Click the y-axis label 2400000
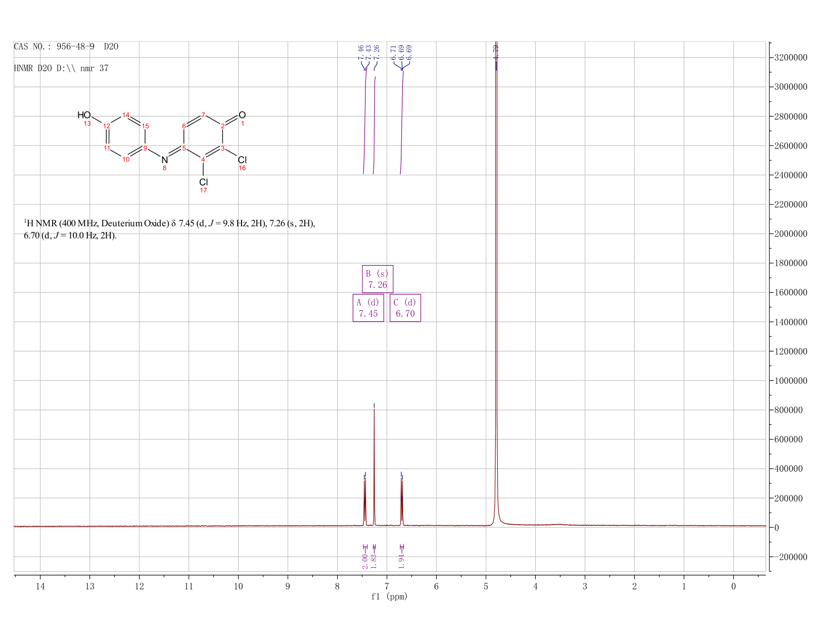Image resolution: width=834 pixels, height=644 pixels. [790, 175]
